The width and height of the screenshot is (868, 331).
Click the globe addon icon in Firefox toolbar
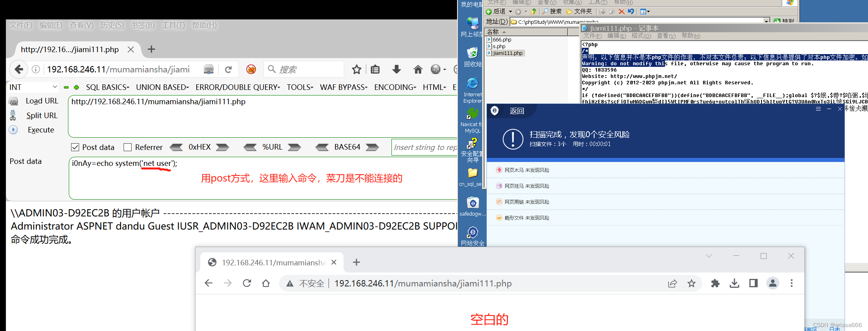[x=436, y=70]
